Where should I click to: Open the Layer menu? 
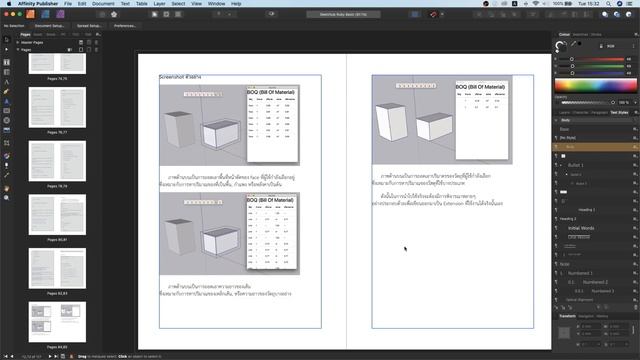point(159,4)
